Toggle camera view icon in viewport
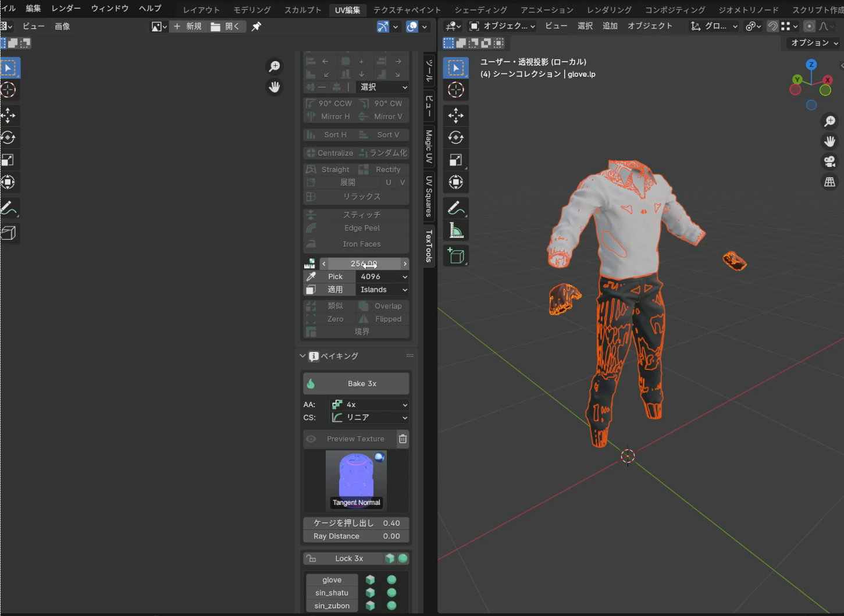 coord(829,161)
